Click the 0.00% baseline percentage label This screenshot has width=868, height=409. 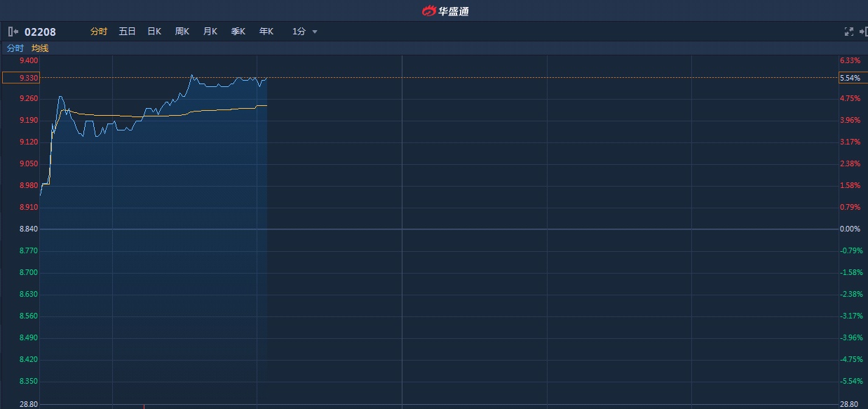coord(850,229)
